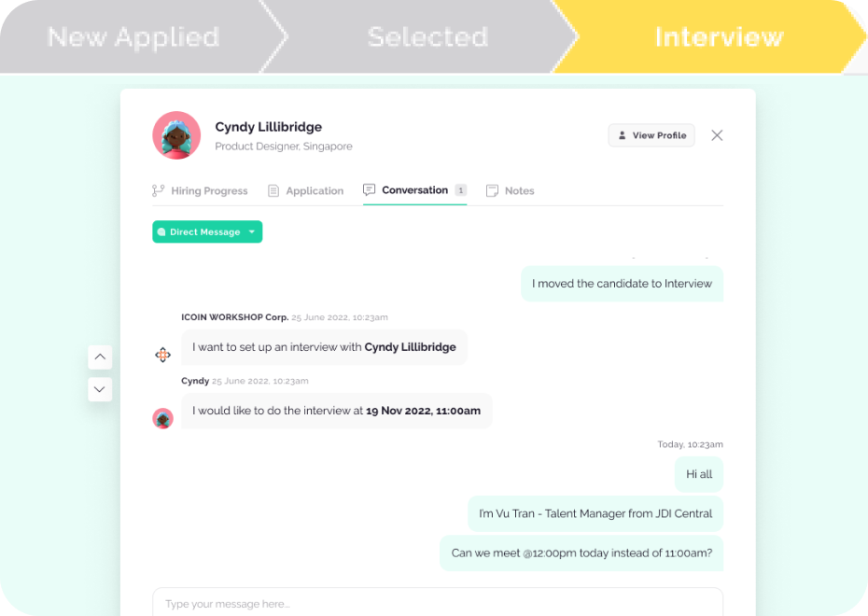
Task: Click Cyndy Lillibridge's profile avatar
Action: (176, 135)
